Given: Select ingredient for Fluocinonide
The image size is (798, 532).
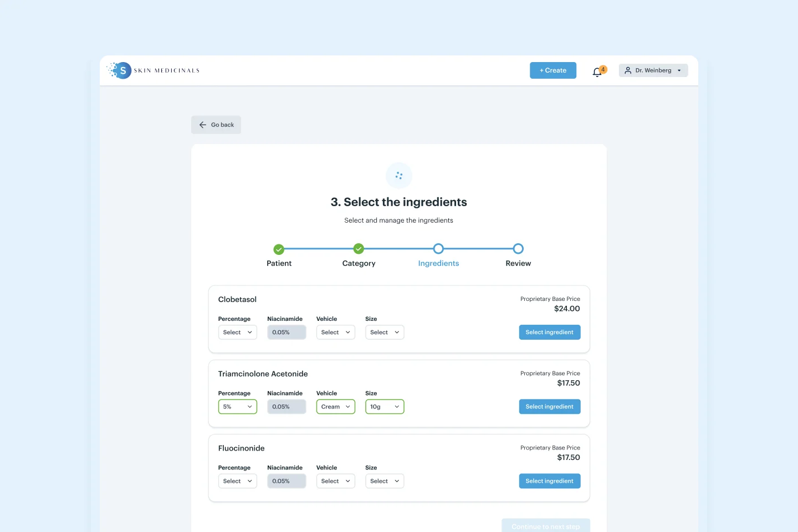Looking at the screenshot, I should [550, 481].
